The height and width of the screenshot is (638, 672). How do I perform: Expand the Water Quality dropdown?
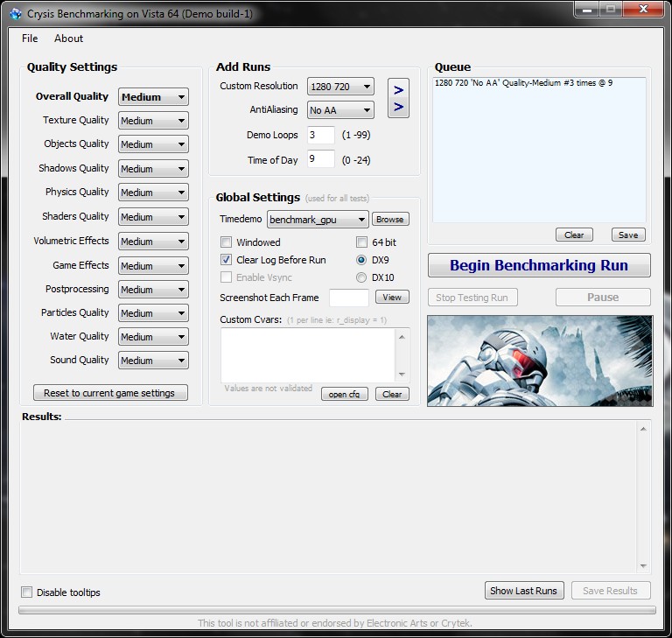click(153, 337)
